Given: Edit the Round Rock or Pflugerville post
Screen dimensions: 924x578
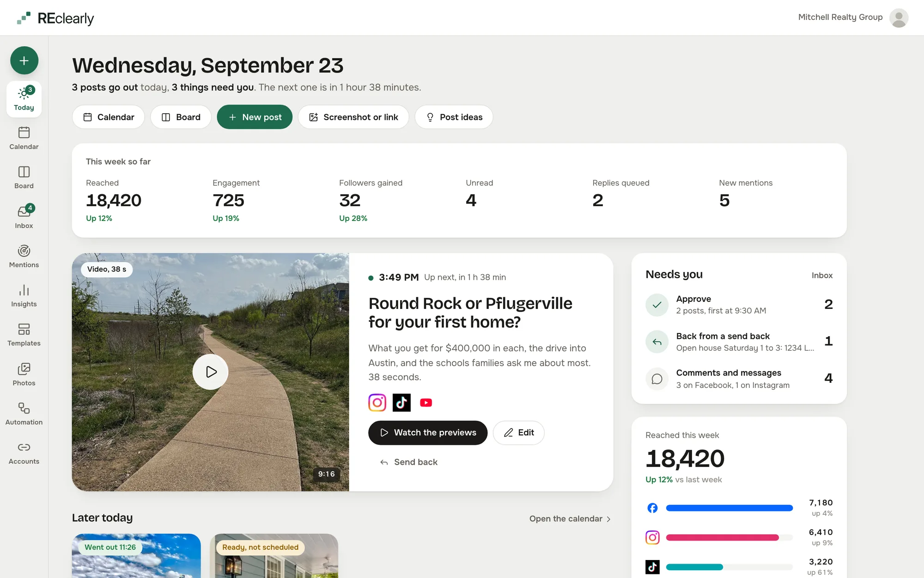Looking at the screenshot, I should pos(518,433).
